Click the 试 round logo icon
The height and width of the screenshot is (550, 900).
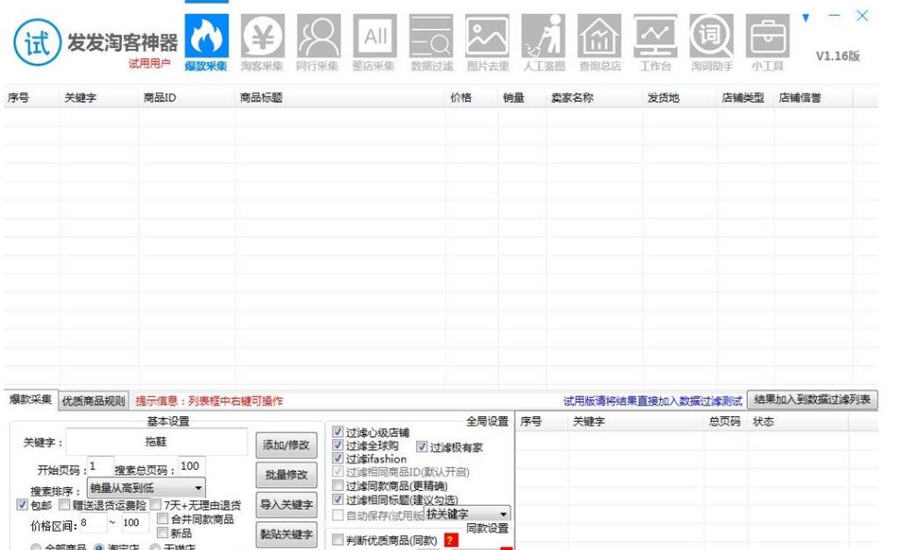pos(37,42)
